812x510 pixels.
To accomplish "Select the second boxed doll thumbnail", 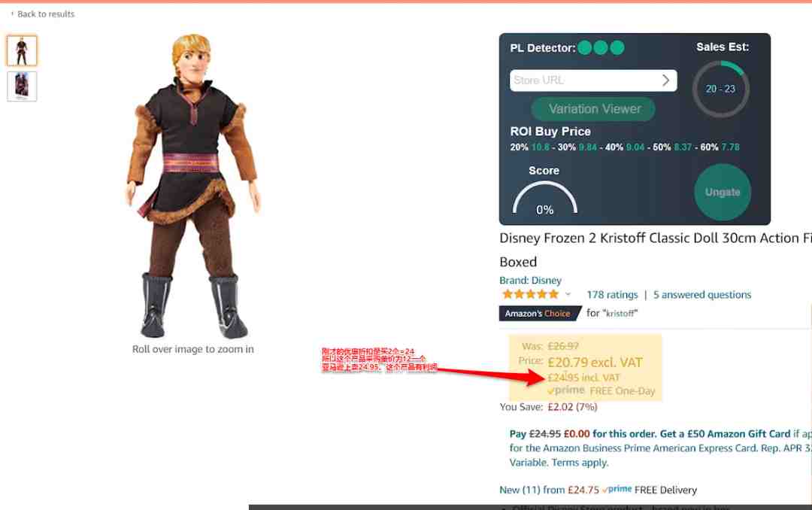I will pyautogui.click(x=22, y=86).
